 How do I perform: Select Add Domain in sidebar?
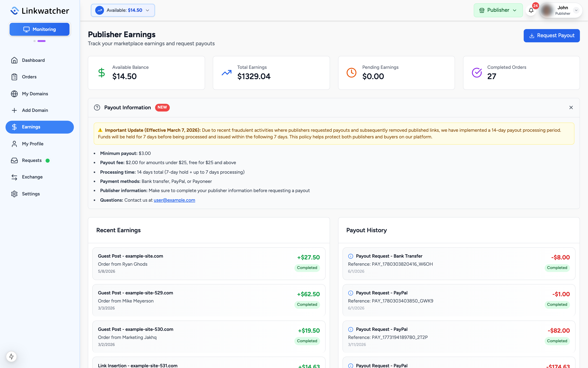click(40, 110)
